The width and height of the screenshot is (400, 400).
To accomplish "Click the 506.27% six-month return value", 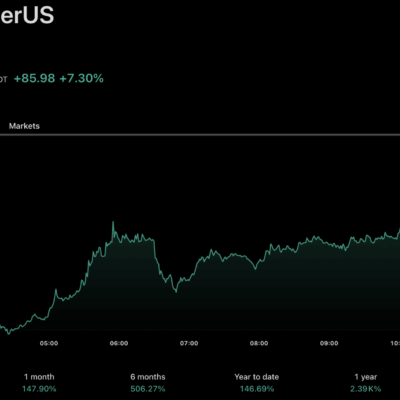I will point(148,389).
